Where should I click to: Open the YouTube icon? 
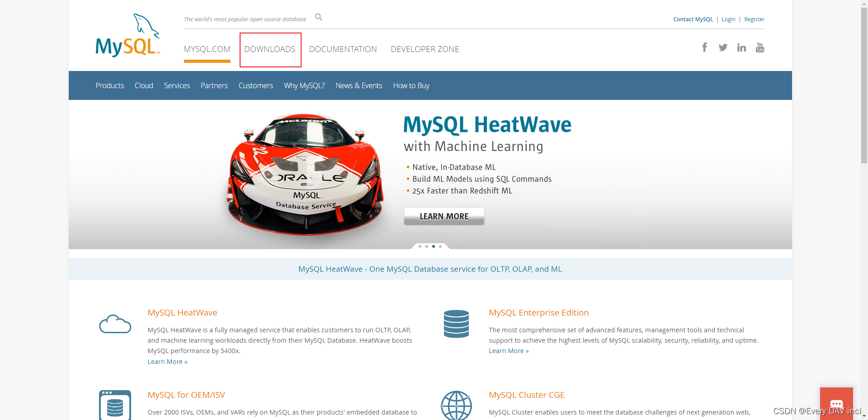coord(760,47)
